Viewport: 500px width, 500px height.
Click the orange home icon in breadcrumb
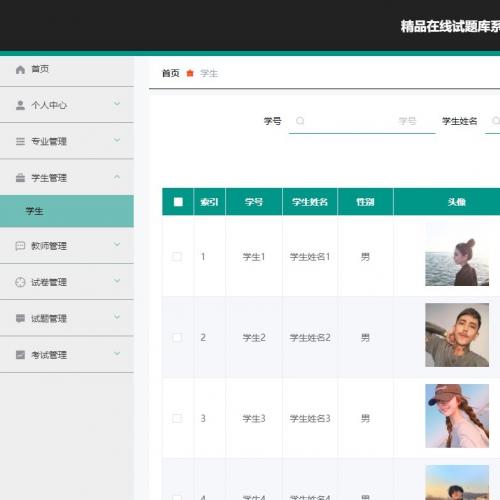coord(190,73)
